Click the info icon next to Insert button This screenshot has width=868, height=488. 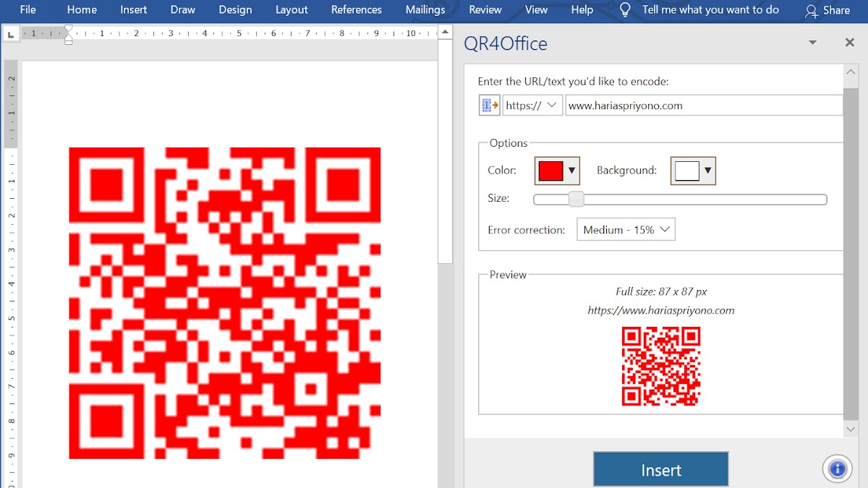[x=837, y=468]
